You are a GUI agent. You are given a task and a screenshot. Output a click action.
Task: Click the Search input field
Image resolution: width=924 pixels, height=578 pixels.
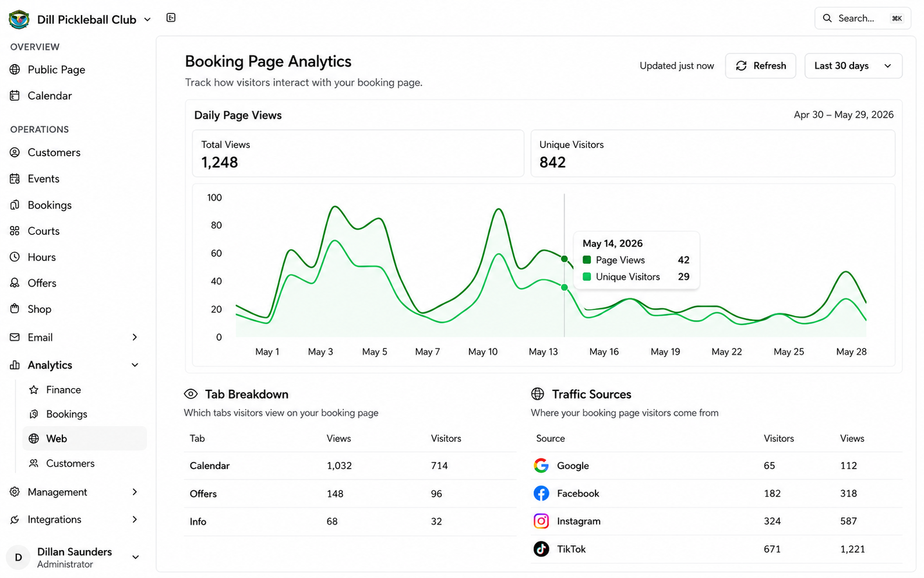862,18
